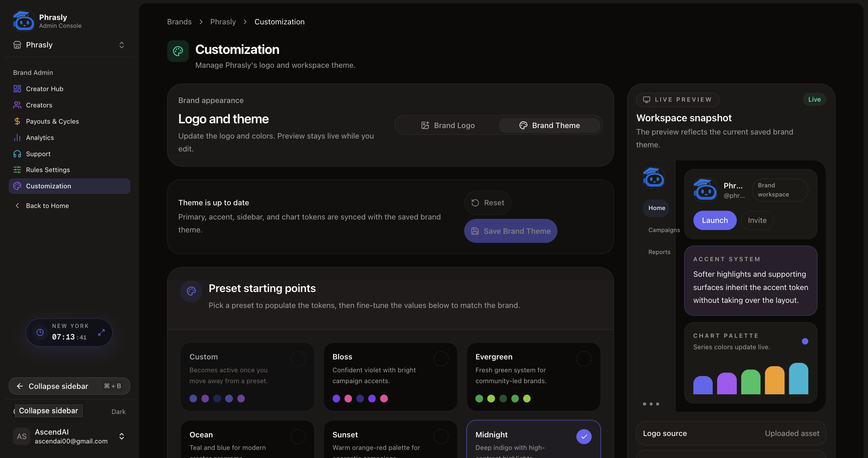The width and height of the screenshot is (868, 458).
Task: Click the Rules Settings sliders icon
Action: [x=17, y=170]
